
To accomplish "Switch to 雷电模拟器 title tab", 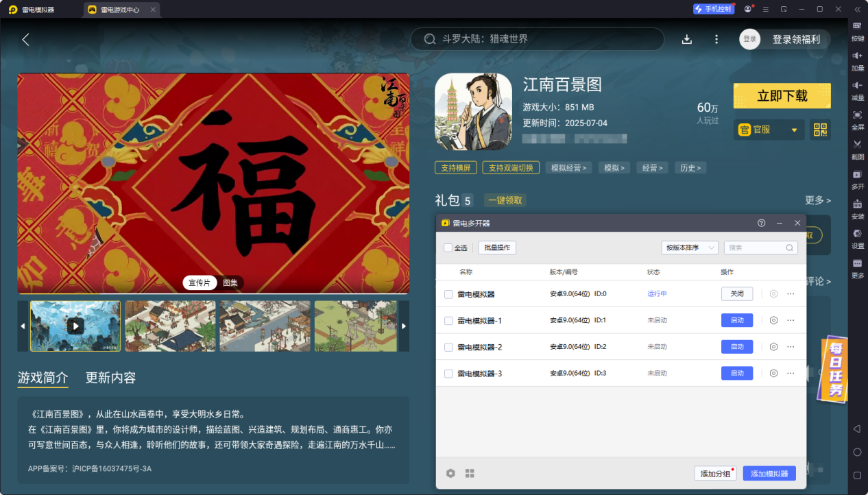I will [39, 10].
